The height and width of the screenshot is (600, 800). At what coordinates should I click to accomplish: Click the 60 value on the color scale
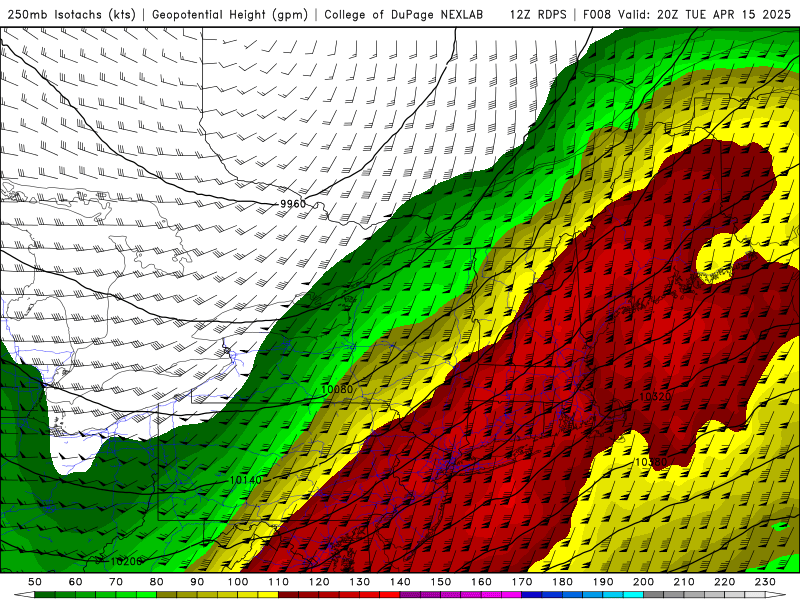(76, 582)
